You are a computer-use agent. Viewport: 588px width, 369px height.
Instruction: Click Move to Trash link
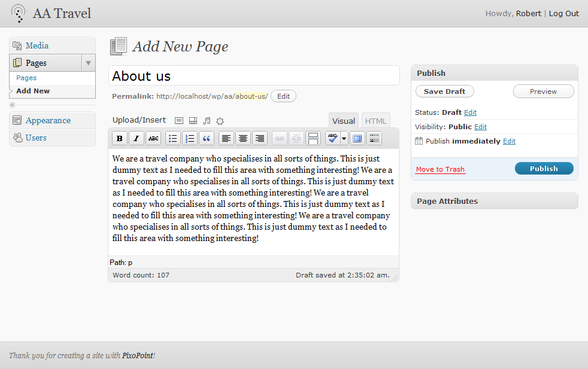[x=440, y=169]
